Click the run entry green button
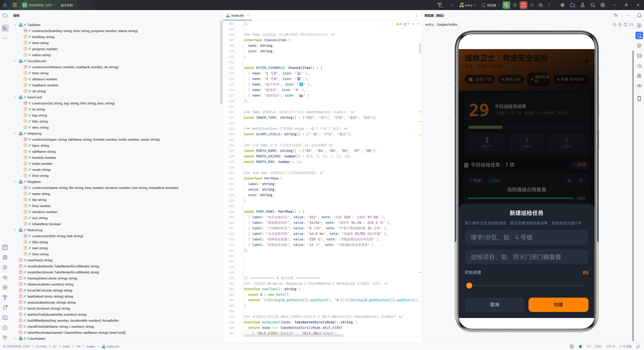 pyautogui.click(x=506, y=5)
